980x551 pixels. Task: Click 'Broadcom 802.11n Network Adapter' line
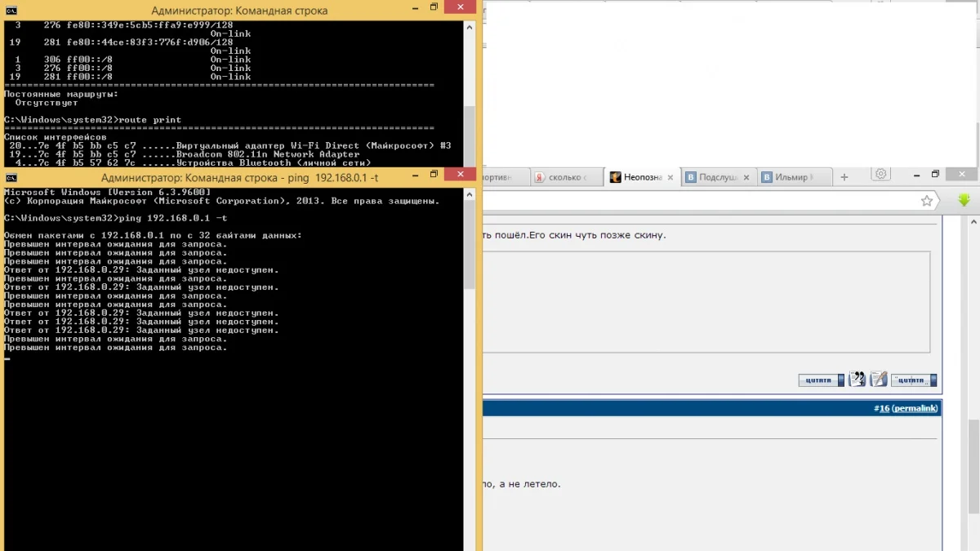pyautogui.click(x=185, y=154)
